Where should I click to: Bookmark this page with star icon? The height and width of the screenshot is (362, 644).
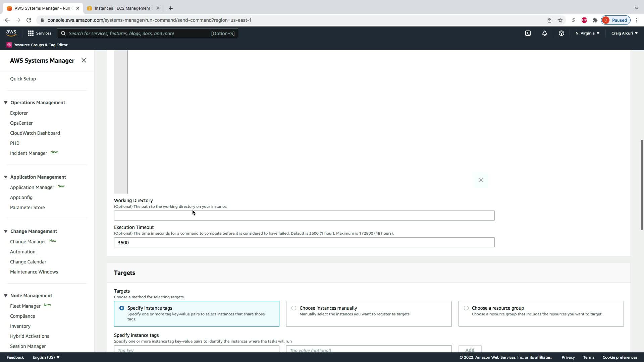[x=560, y=20]
